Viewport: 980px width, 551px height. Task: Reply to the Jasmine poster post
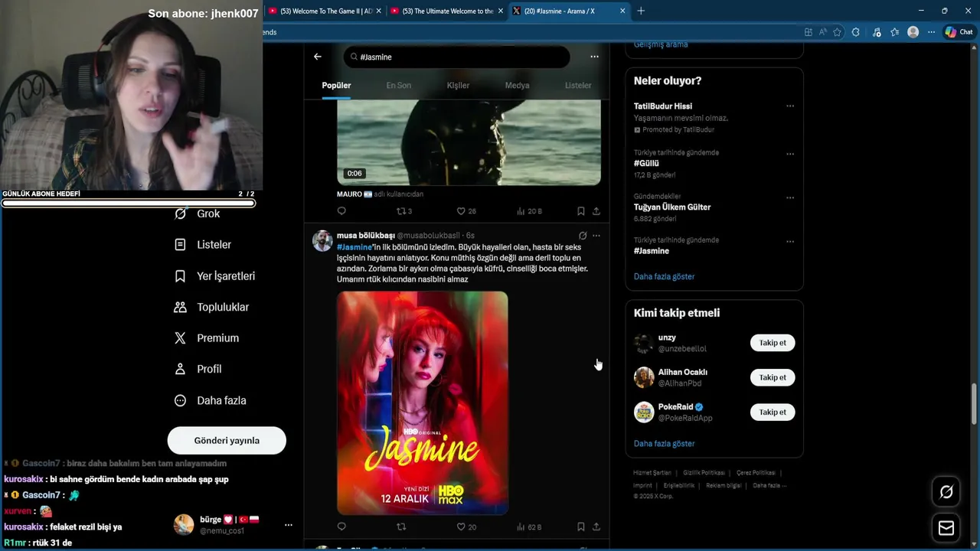click(x=341, y=527)
